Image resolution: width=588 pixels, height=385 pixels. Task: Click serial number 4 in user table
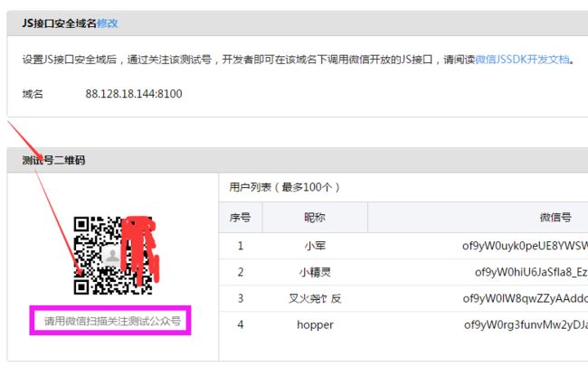click(x=241, y=324)
